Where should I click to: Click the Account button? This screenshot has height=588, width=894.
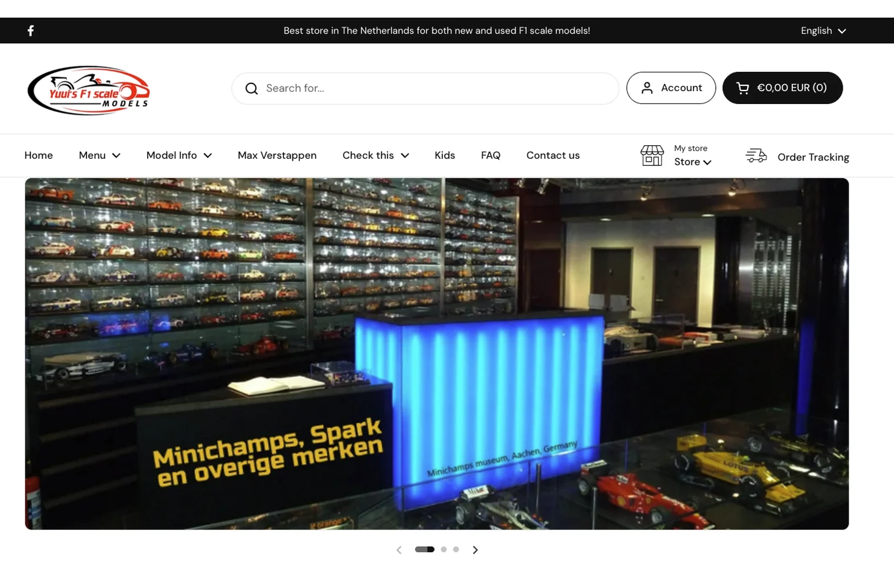point(671,88)
